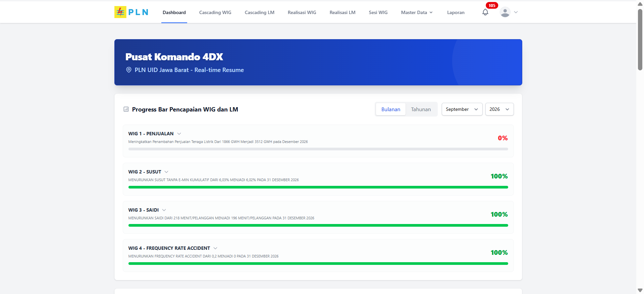Switch to Bulanan view
The width and height of the screenshot is (644, 294).
click(x=390, y=109)
